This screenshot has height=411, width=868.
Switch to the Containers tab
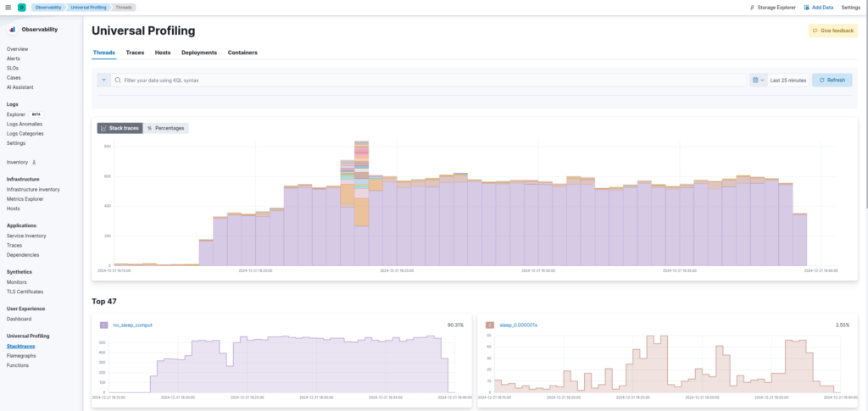pyautogui.click(x=242, y=53)
